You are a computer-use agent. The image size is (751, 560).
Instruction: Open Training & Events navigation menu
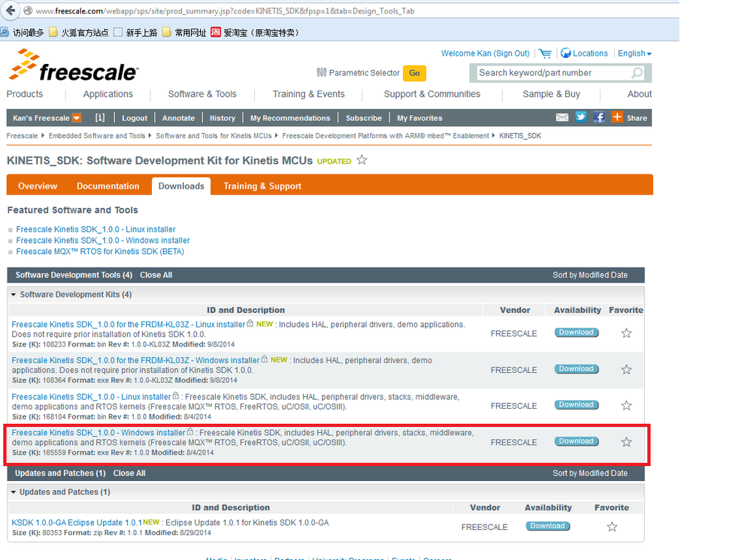pyautogui.click(x=308, y=94)
